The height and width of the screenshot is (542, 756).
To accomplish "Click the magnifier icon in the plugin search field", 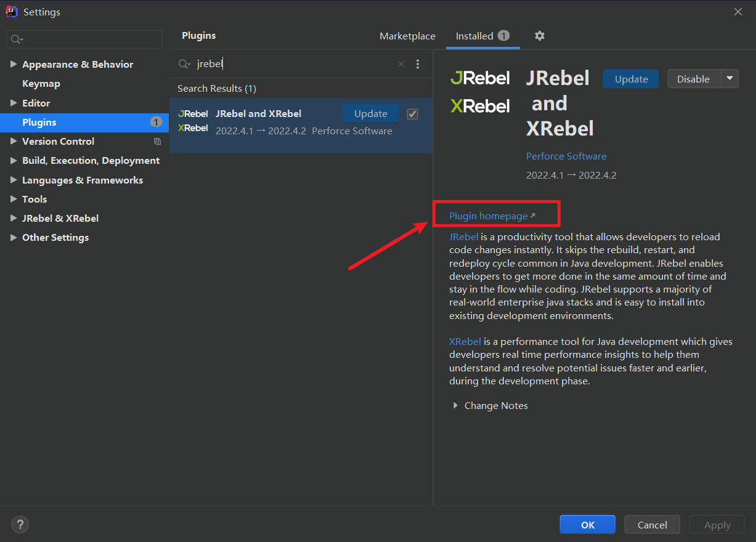I will [x=183, y=63].
